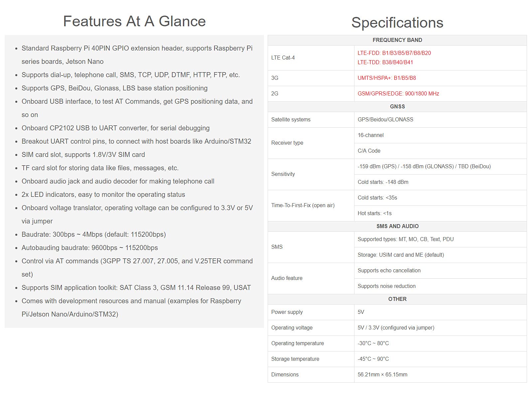532x399 pixels.
Task: Select the FREQUENCY BAND table header
Action: click(397, 40)
